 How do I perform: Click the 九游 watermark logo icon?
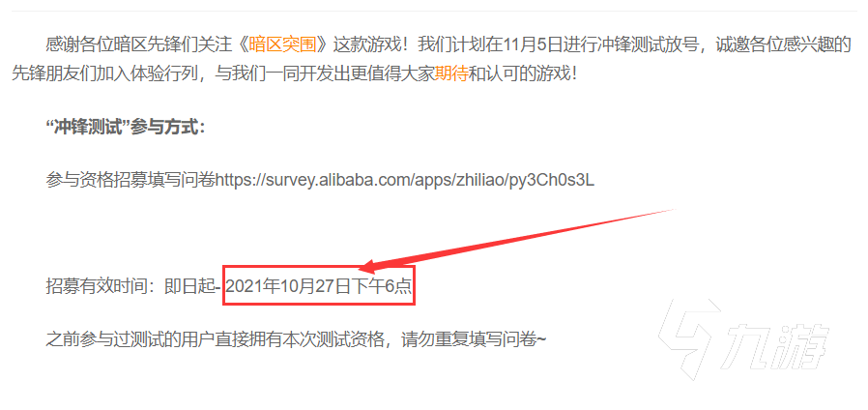click(688, 339)
